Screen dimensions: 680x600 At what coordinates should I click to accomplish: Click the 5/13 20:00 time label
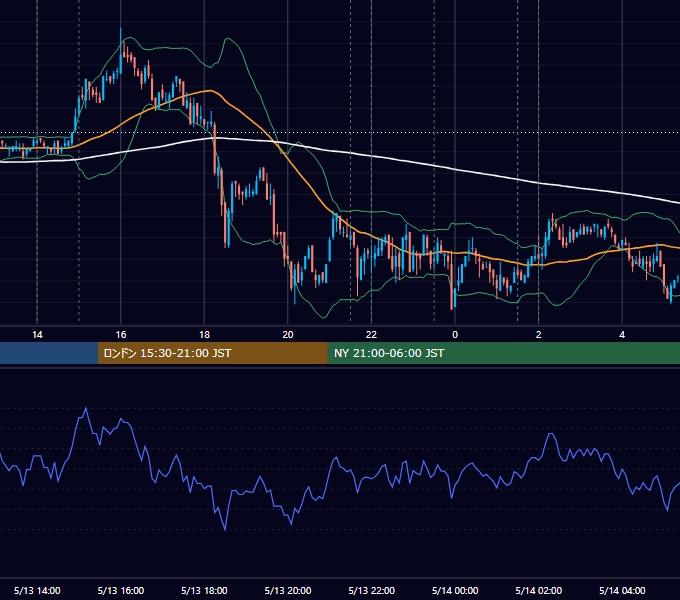pos(288,590)
